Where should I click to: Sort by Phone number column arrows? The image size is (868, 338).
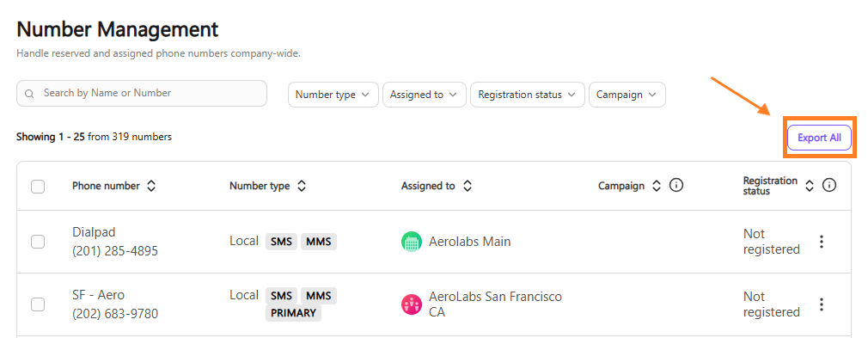(151, 186)
